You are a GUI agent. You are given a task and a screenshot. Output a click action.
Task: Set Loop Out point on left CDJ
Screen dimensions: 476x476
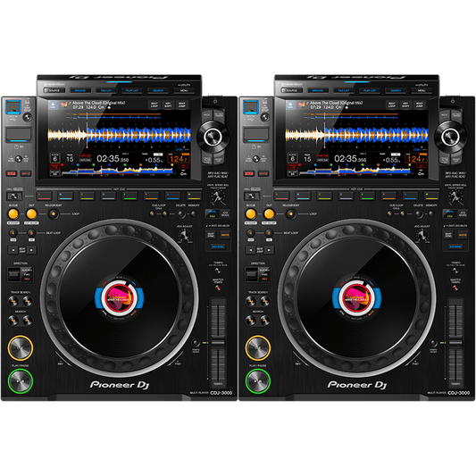pyautogui.click(x=31, y=214)
